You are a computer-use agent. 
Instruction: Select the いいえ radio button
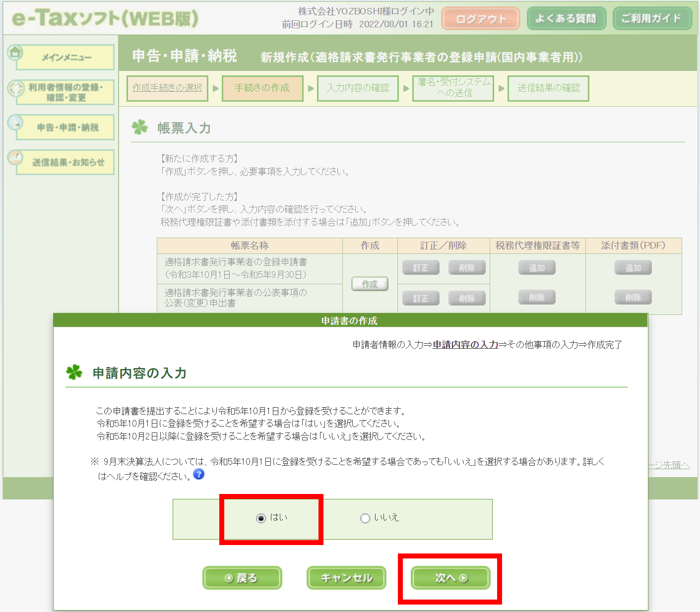365,518
